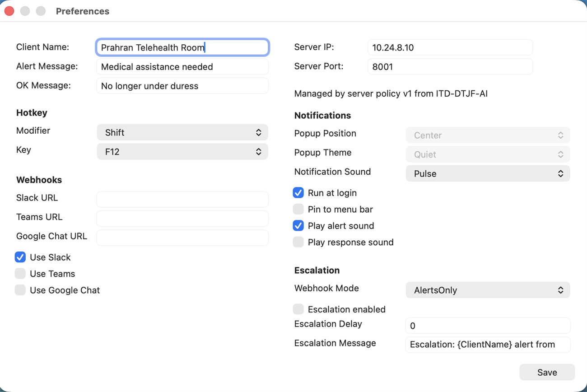Click the Server IP field

click(450, 47)
